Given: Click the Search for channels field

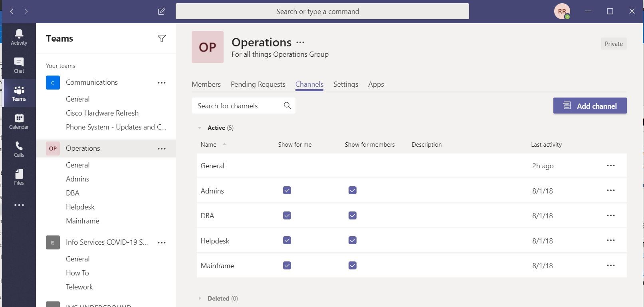Looking at the screenshot, I should click(244, 106).
